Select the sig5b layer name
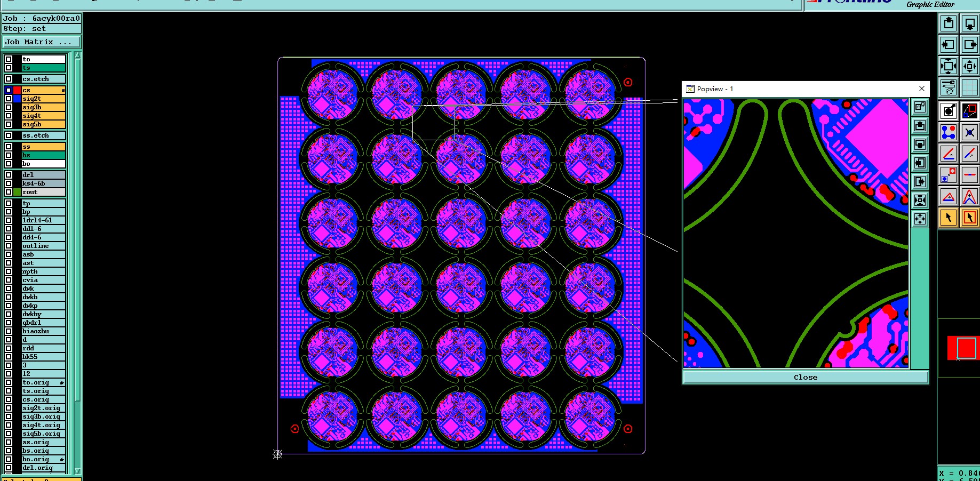Screen dimensions: 980x481 [x=43, y=124]
